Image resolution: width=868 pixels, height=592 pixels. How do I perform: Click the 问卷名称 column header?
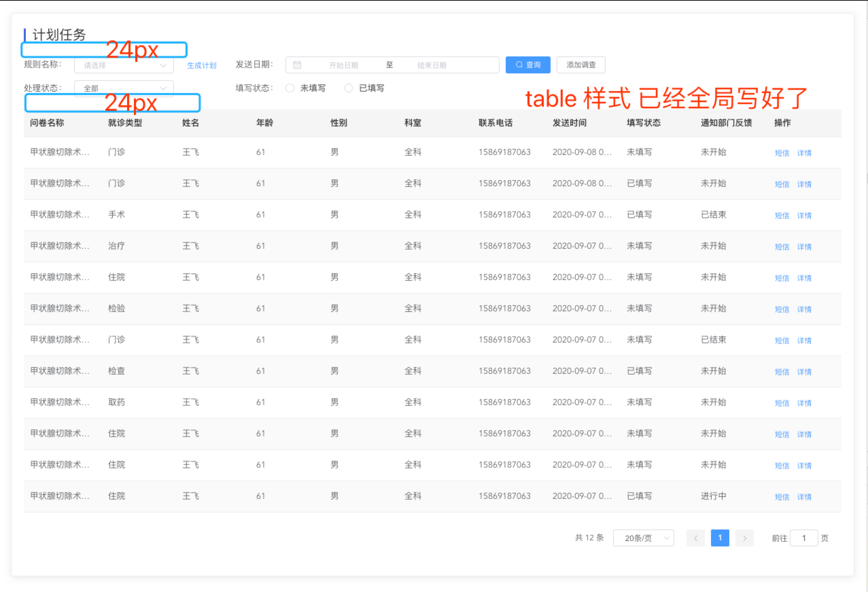47,123
